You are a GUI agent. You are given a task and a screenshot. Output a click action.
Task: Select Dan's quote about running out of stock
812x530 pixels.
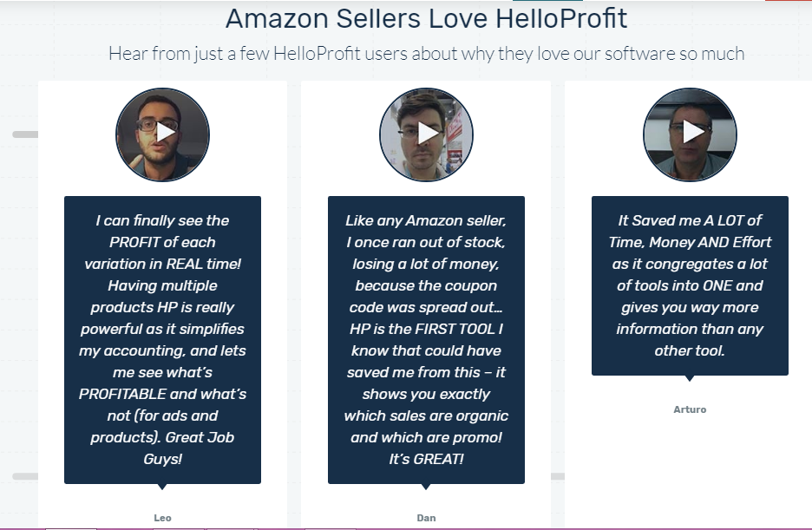coord(426,339)
